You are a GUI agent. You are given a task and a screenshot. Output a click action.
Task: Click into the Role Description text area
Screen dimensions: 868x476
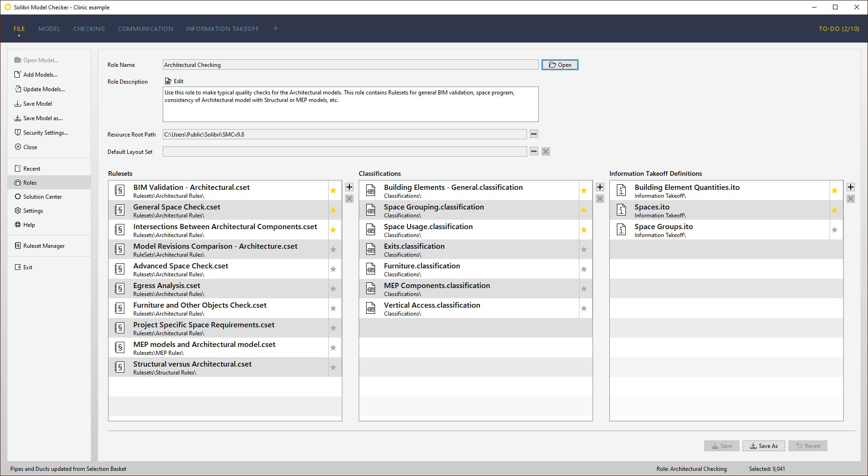[350, 104]
